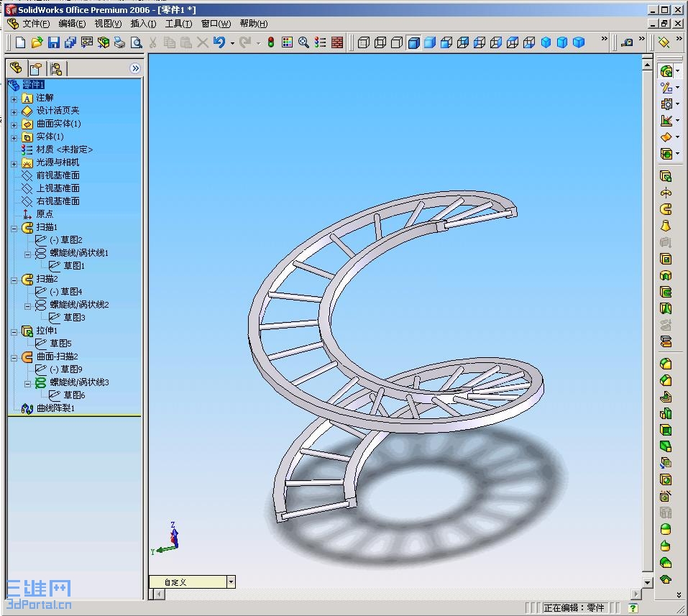Undo the last action
Screen dimensions: 688x616
click(x=219, y=42)
